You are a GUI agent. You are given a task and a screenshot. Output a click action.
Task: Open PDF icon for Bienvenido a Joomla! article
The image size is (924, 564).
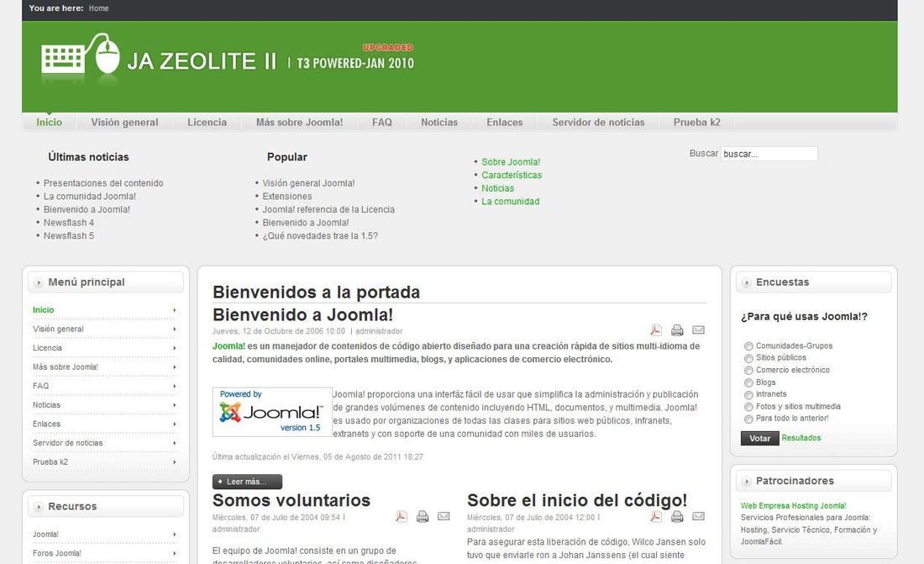[x=656, y=330]
